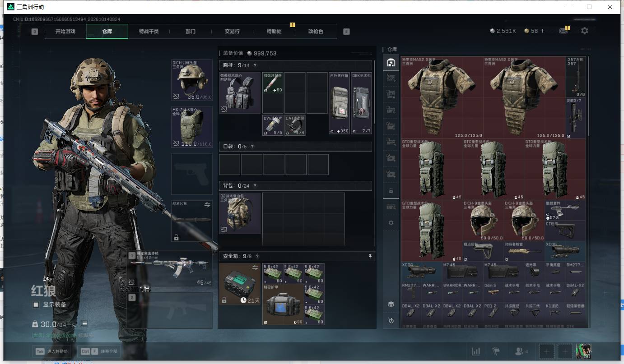Open the main warehouse category icon

391,63
